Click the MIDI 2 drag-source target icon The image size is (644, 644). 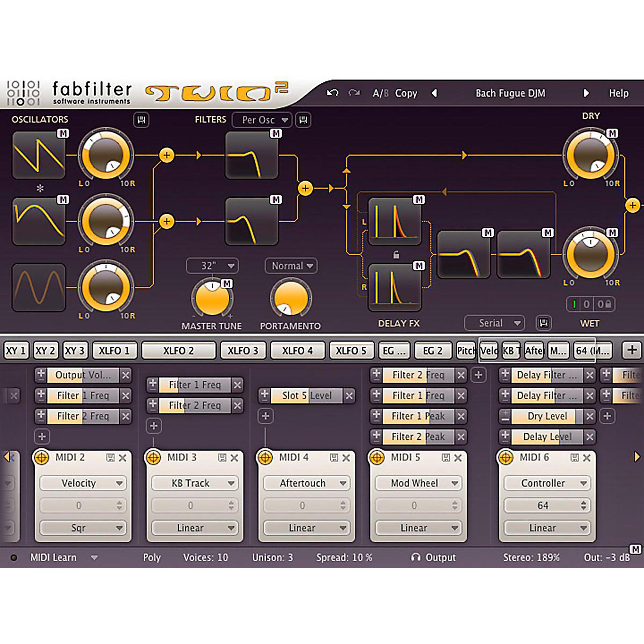point(42,458)
